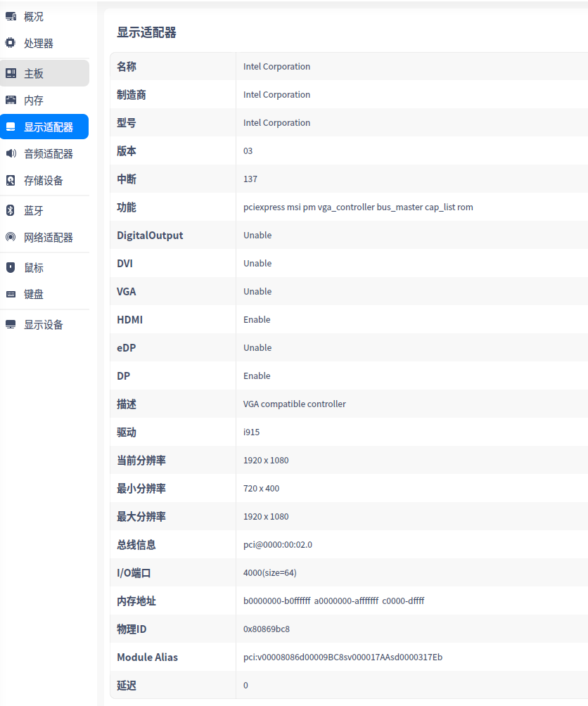Image resolution: width=588 pixels, height=706 pixels.
Task: Click the 蓝牙 Bluetooth icon
Action: point(11,210)
